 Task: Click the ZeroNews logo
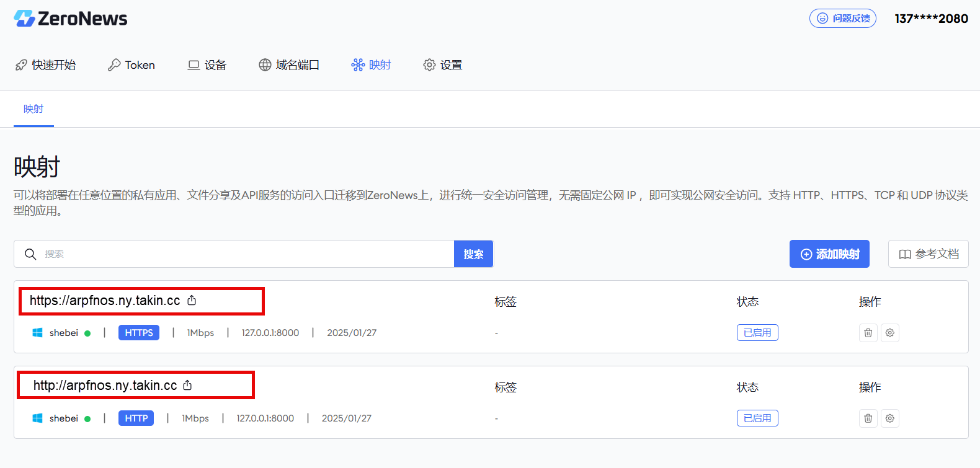[70, 19]
